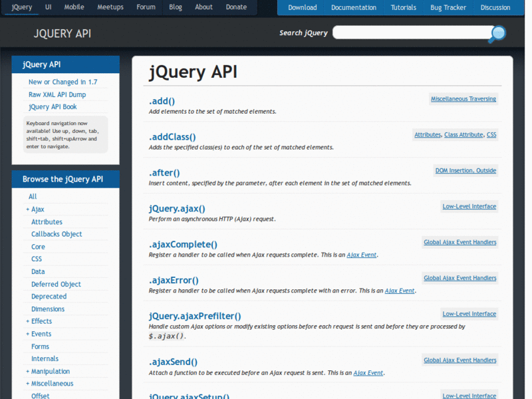The width and height of the screenshot is (532, 399).
Task: Click the JQUERY API site title
Action: click(63, 34)
